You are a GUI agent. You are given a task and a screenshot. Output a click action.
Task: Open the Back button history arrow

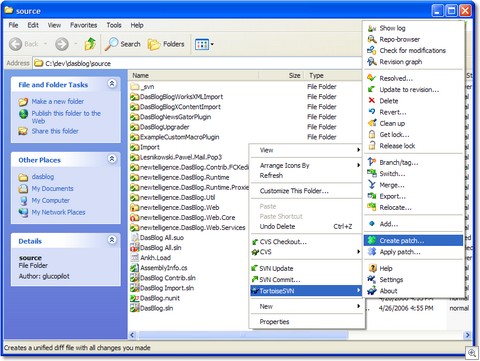click(x=45, y=44)
